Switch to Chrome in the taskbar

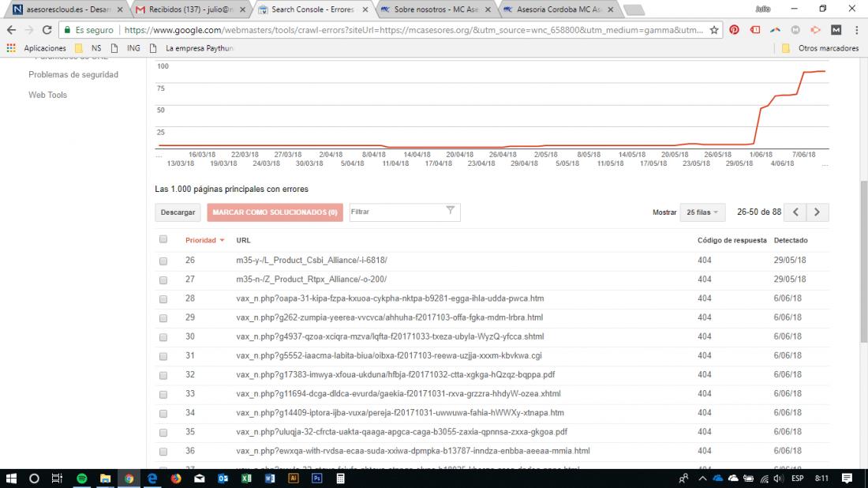pos(129,478)
